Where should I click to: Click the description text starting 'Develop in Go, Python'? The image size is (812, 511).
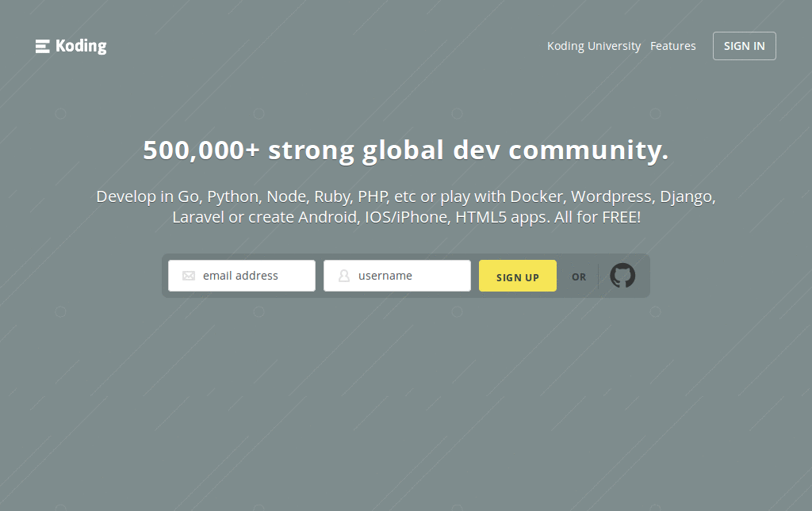(x=406, y=207)
